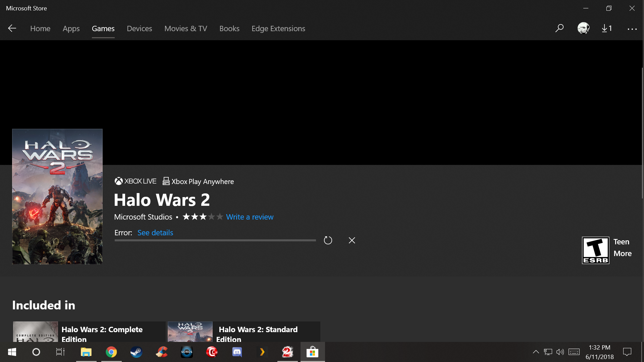Click the Complete Edition thumbnail image

point(35,332)
